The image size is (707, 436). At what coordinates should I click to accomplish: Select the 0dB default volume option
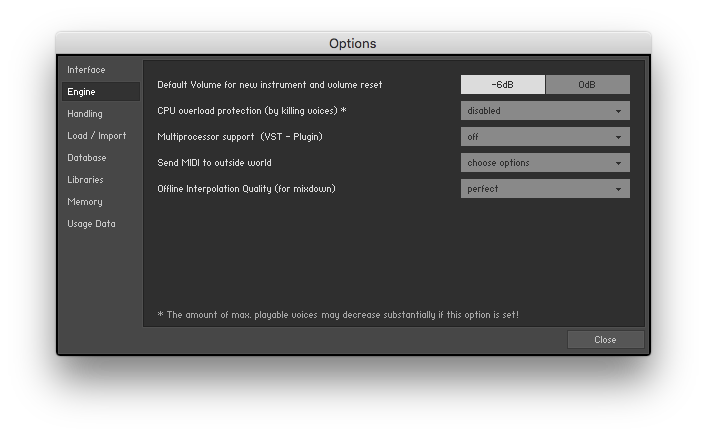pos(587,85)
